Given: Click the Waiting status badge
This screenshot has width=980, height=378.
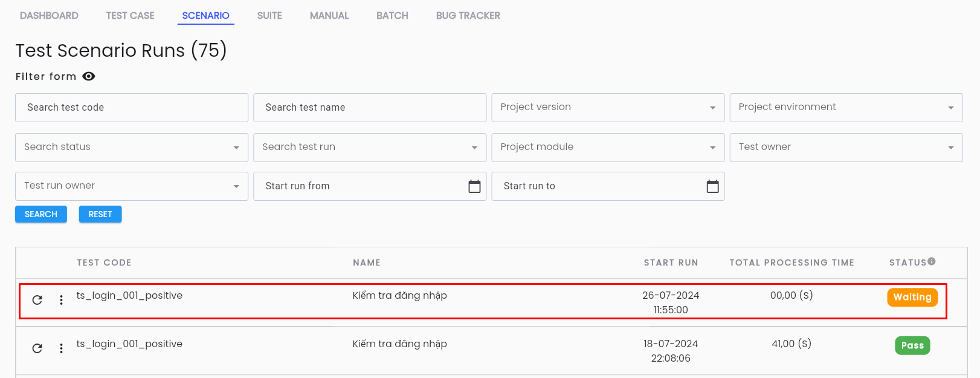Looking at the screenshot, I should pos(912,297).
